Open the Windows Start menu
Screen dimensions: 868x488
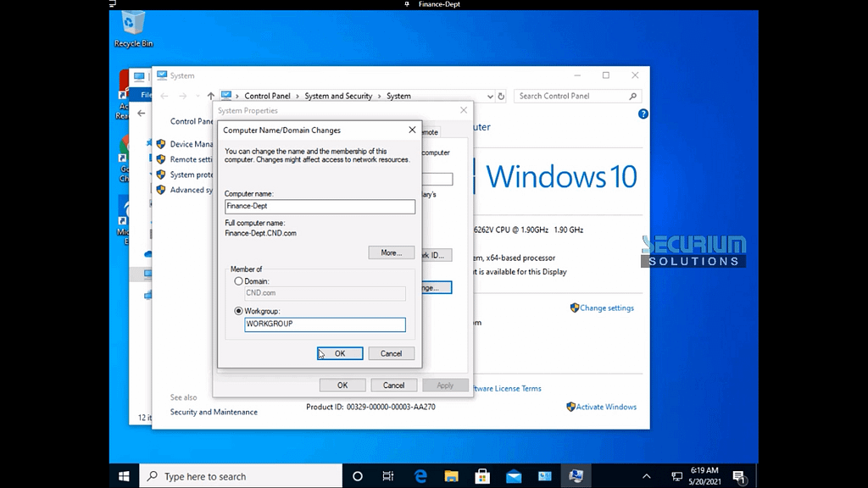pyautogui.click(x=124, y=476)
